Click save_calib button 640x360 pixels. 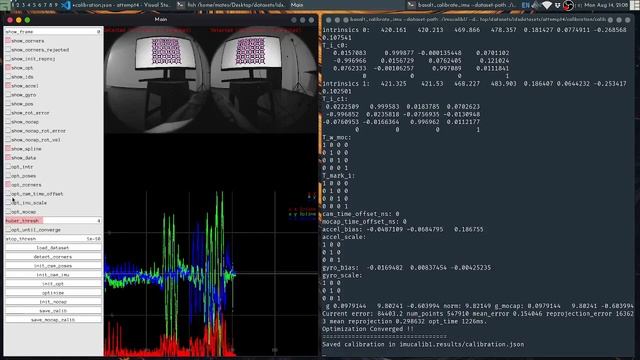(53, 311)
